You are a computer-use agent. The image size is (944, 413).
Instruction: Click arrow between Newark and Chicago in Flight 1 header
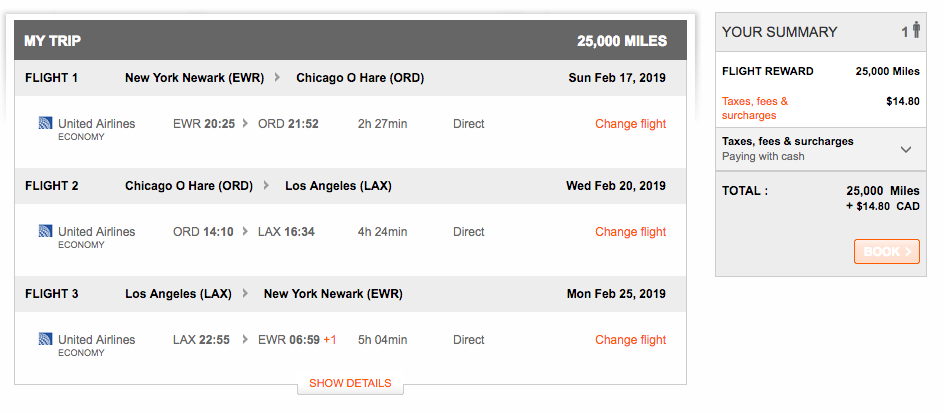pos(277,78)
